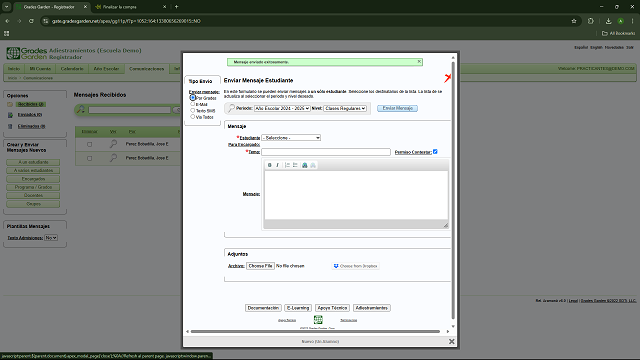The width and height of the screenshot is (640, 360).
Task: Click in the Tema text field
Action: point(326,152)
